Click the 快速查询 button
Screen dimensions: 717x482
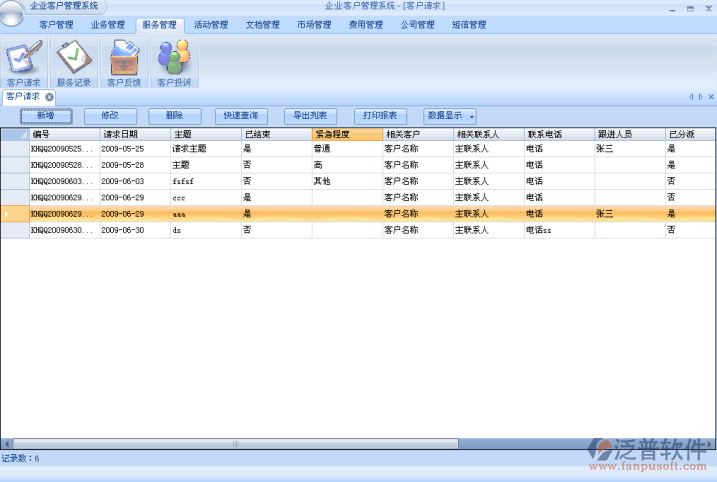pyautogui.click(x=241, y=116)
